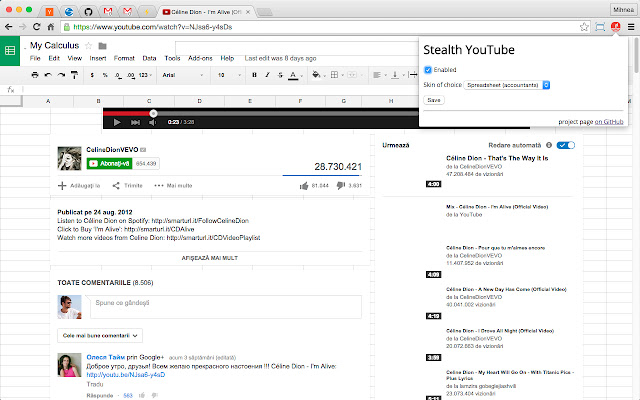The image size is (640, 400).
Task: Toggle strikethrough formatting
Action: [280, 75]
